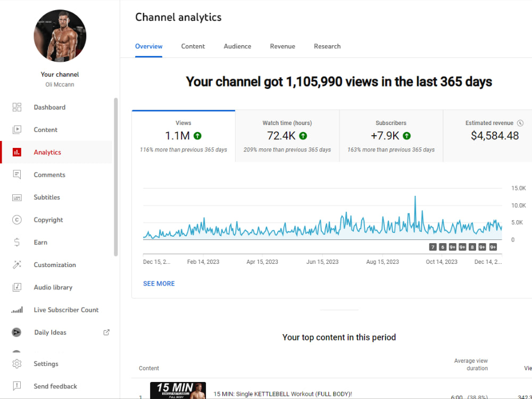
Task: Click the last 9+ chart marker badge
Action: [x=493, y=247]
